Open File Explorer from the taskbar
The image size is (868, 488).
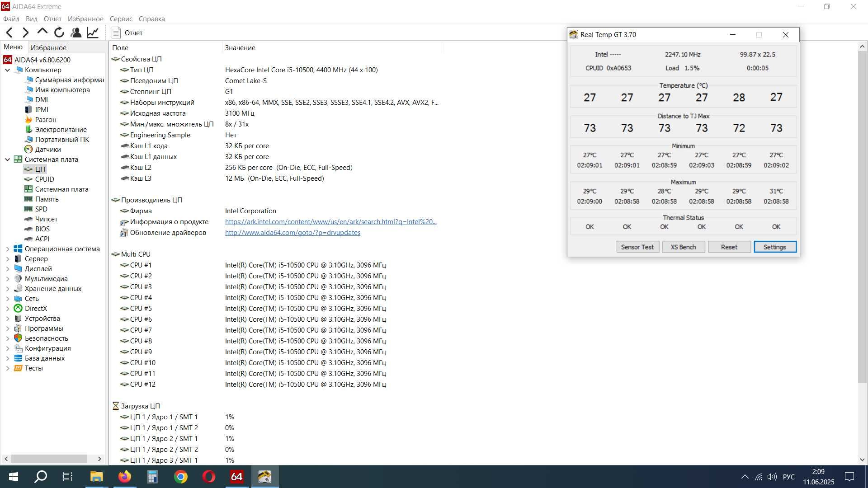click(97, 477)
